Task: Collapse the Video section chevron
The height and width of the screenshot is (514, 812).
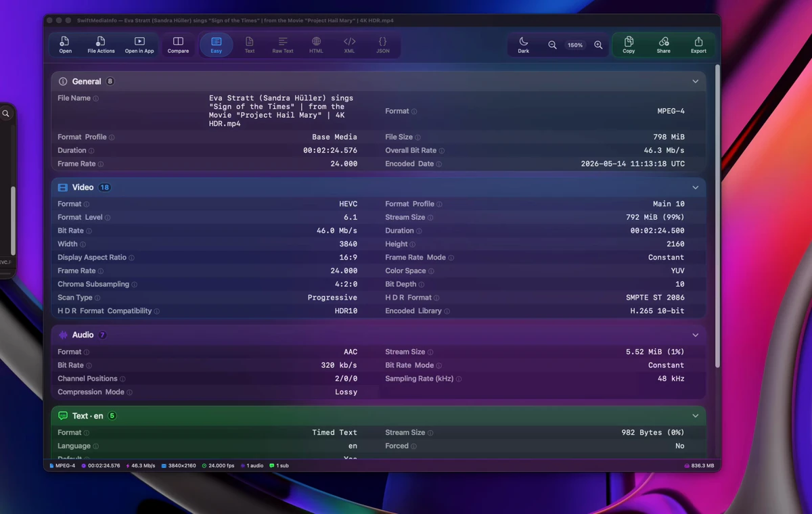Action: pyautogui.click(x=695, y=187)
